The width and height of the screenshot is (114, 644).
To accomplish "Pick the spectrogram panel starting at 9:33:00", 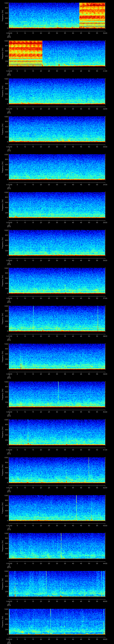I will (x=57, y=167).
